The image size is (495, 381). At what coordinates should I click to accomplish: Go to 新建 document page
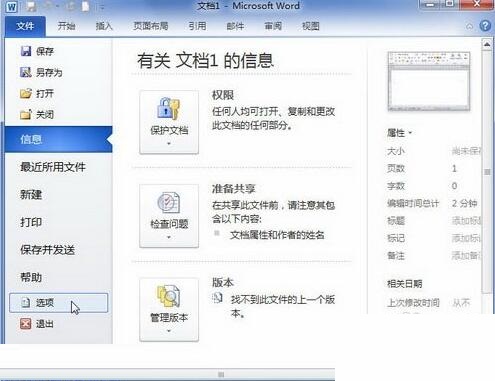coord(31,195)
